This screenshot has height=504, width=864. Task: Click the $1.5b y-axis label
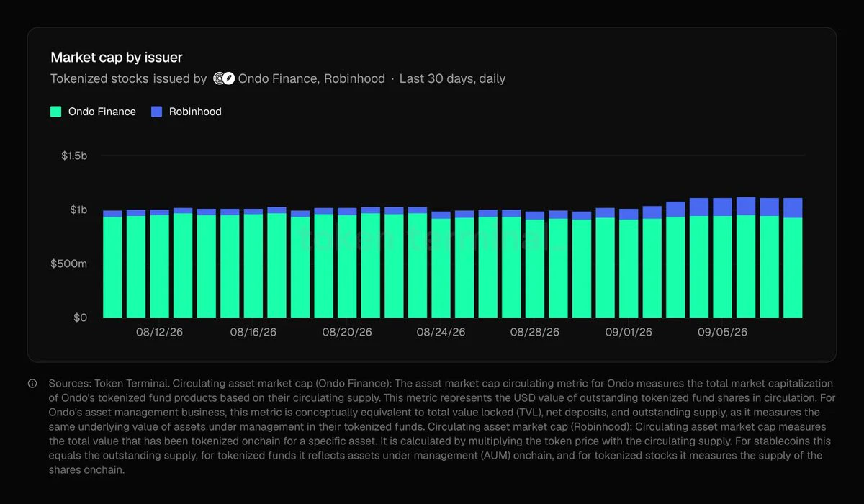click(x=74, y=156)
